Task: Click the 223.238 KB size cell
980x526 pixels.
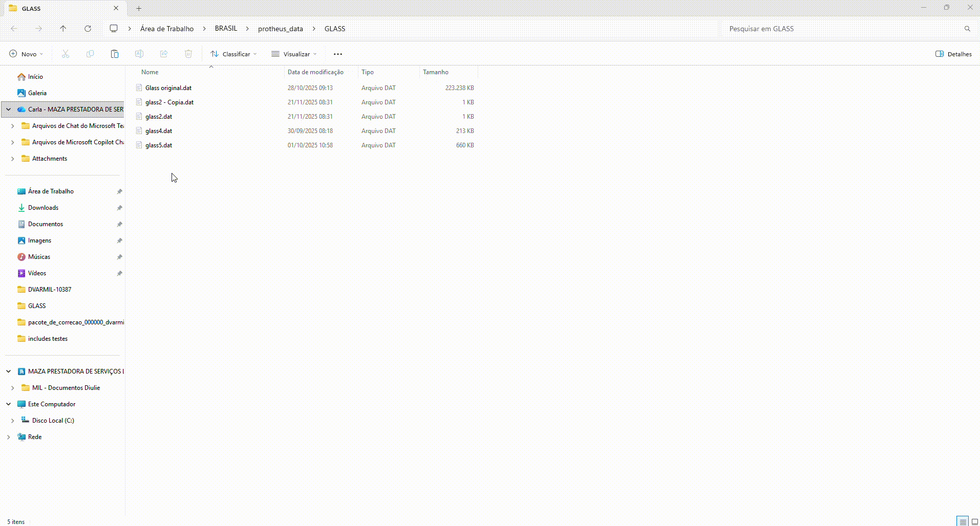Action: 459,87
